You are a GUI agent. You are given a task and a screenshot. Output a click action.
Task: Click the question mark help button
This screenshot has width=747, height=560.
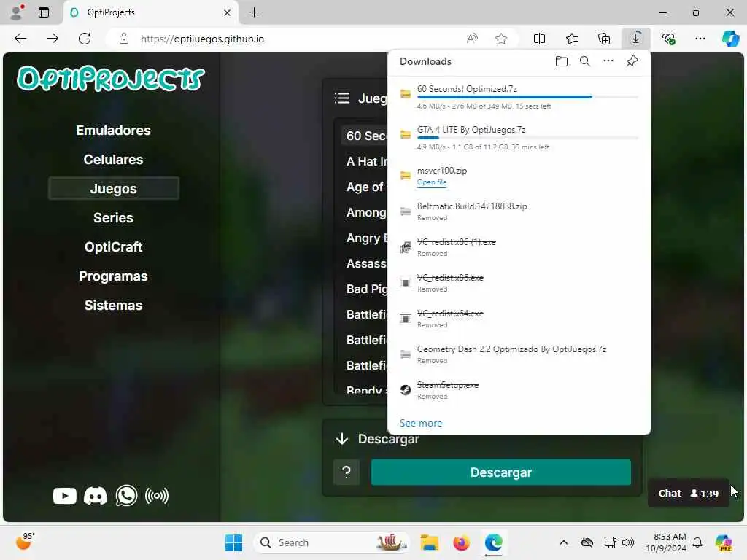347,472
